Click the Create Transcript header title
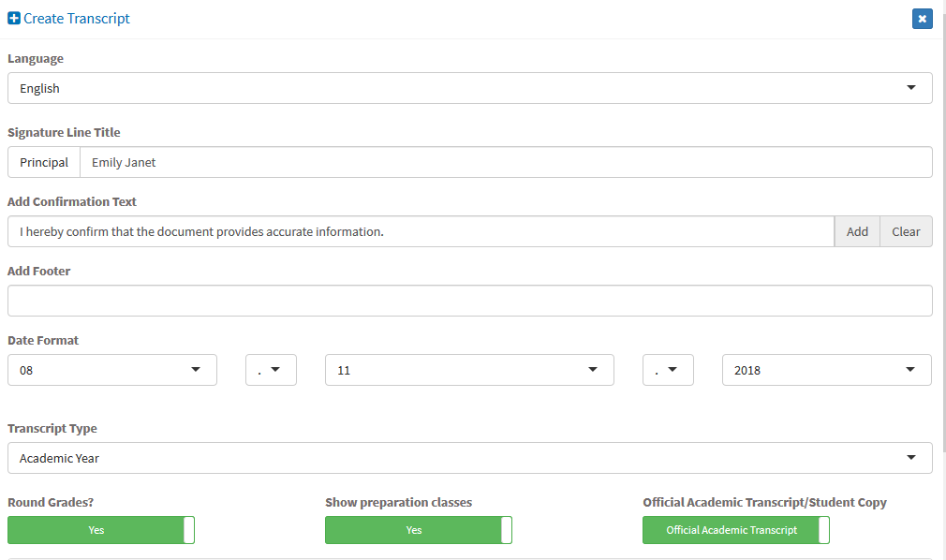The image size is (946, 560). point(77,19)
